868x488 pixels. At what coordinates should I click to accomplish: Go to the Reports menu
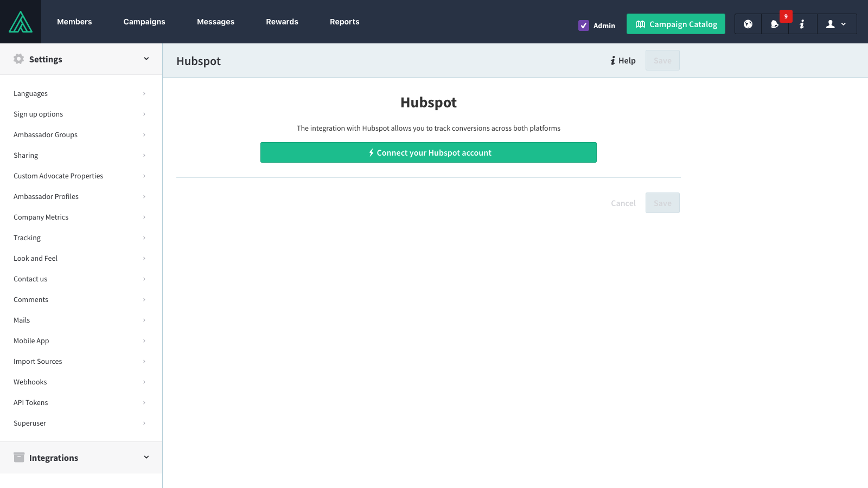[x=344, y=22]
